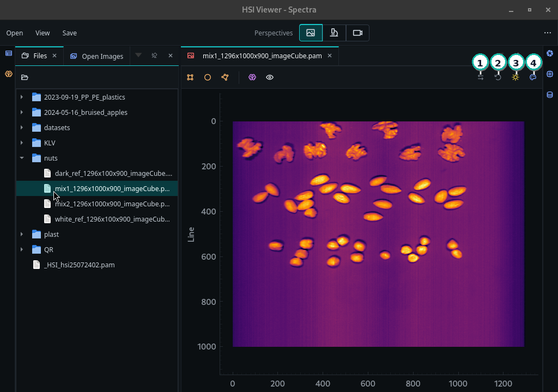Click the pin icon on the file panel
This screenshot has width=558, height=392.
154,56
